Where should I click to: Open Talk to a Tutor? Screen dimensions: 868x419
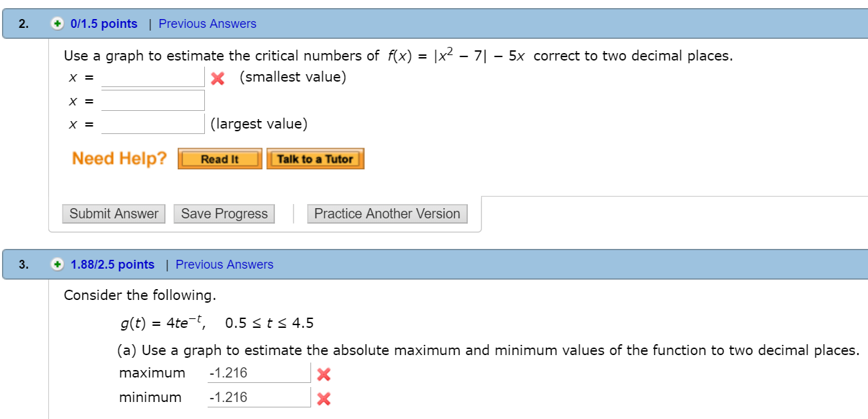315,158
